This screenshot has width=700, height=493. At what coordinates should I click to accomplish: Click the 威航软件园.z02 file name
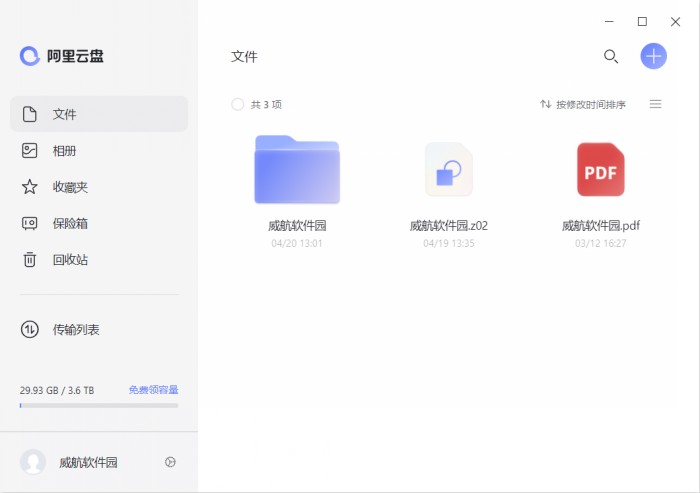tap(449, 226)
